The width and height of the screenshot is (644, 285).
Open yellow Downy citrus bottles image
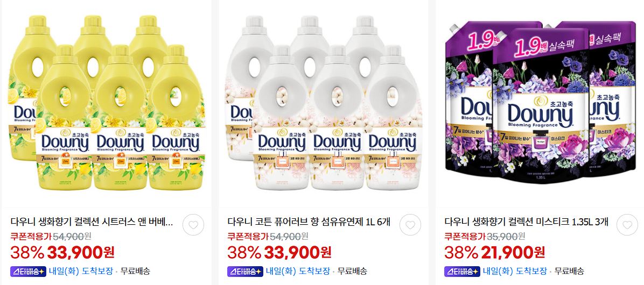pyautogui.click(x=107, y=103)
